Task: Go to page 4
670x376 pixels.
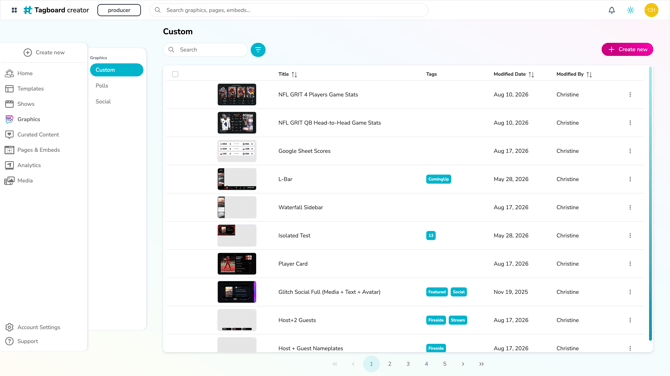Action: click(x=426, y=364)
